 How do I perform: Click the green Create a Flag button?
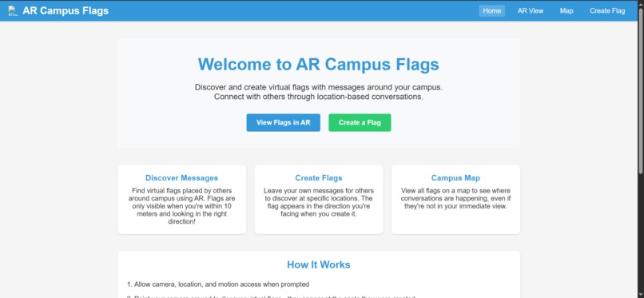tap(360, 122)
